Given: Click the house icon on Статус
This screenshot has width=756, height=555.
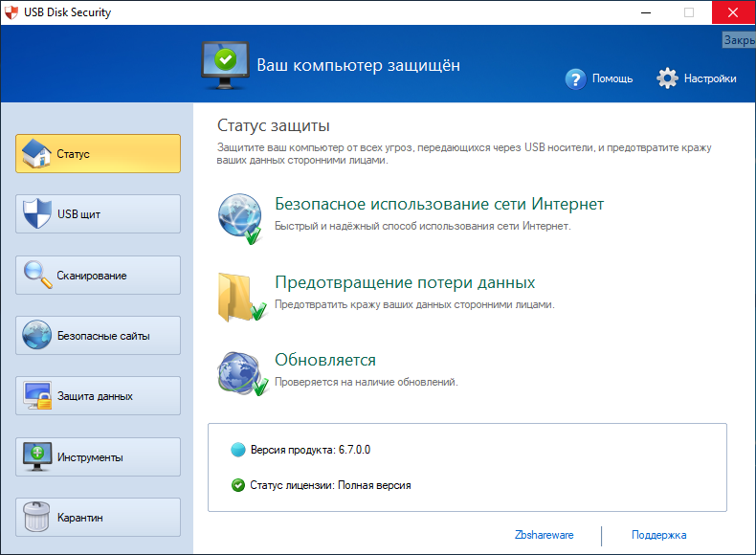Looking at the screenshot, I should point(36,153).
